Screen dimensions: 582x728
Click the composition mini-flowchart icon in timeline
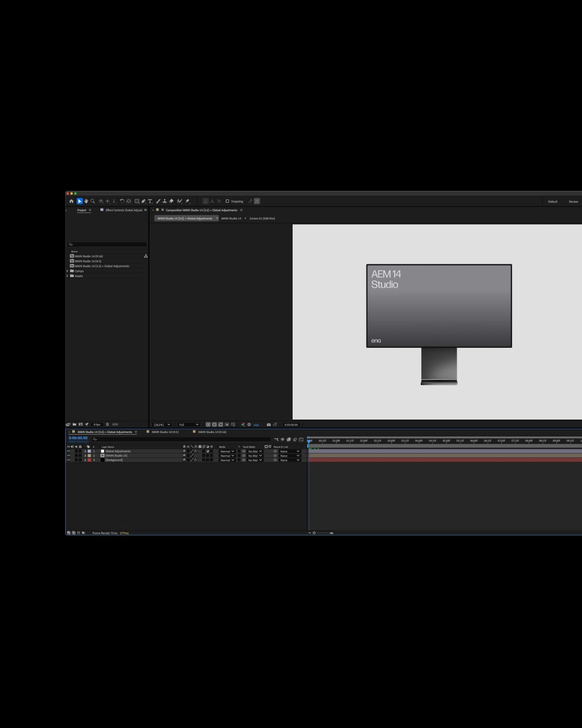(276, 439)
